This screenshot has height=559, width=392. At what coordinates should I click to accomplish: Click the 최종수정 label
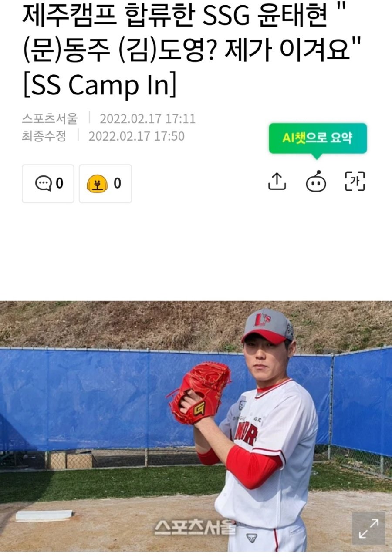(x=44, y=136)
